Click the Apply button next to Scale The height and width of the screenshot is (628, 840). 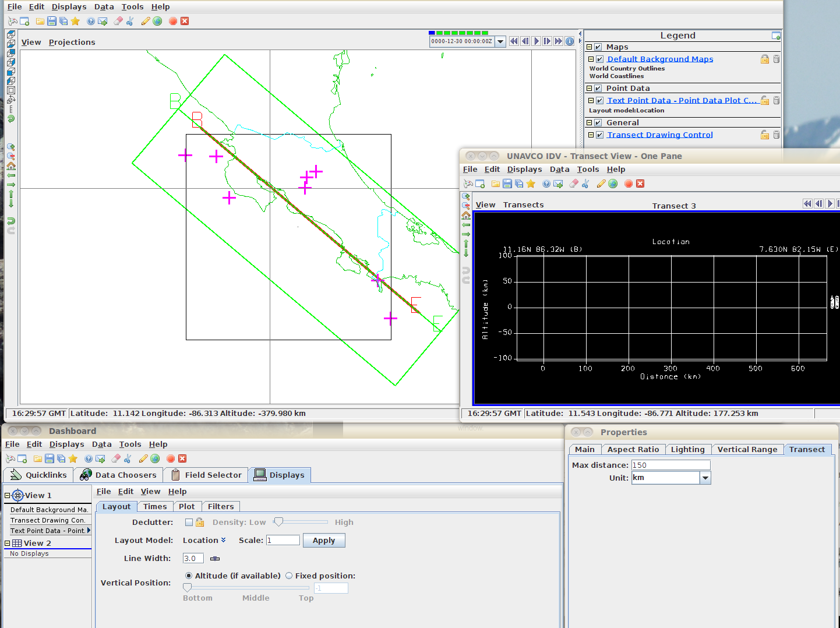pyautogui.click(x=324, y=541)
